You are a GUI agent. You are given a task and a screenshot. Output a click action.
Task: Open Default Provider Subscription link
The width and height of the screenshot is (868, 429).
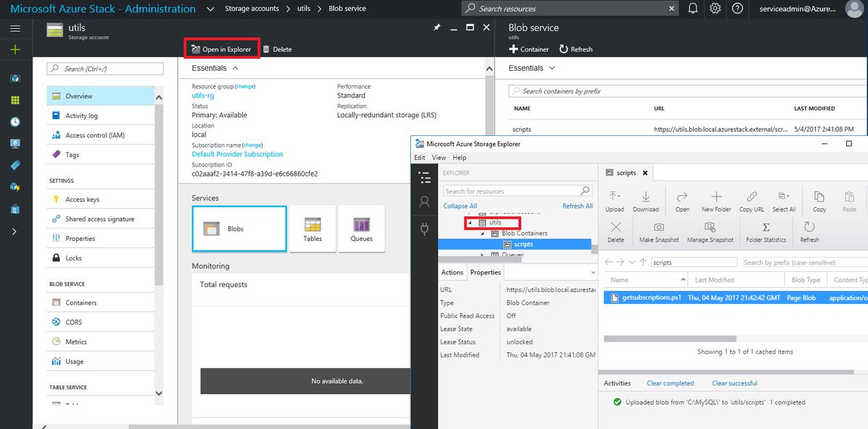point(237,154)
